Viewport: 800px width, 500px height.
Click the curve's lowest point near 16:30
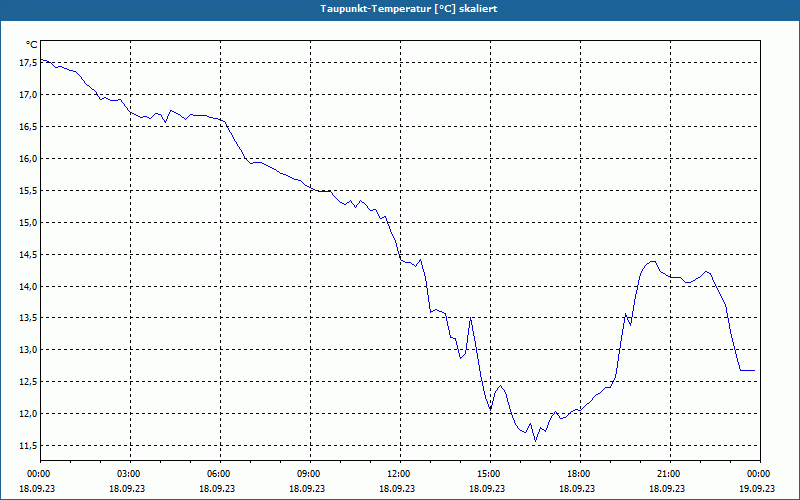pos(535,441)
